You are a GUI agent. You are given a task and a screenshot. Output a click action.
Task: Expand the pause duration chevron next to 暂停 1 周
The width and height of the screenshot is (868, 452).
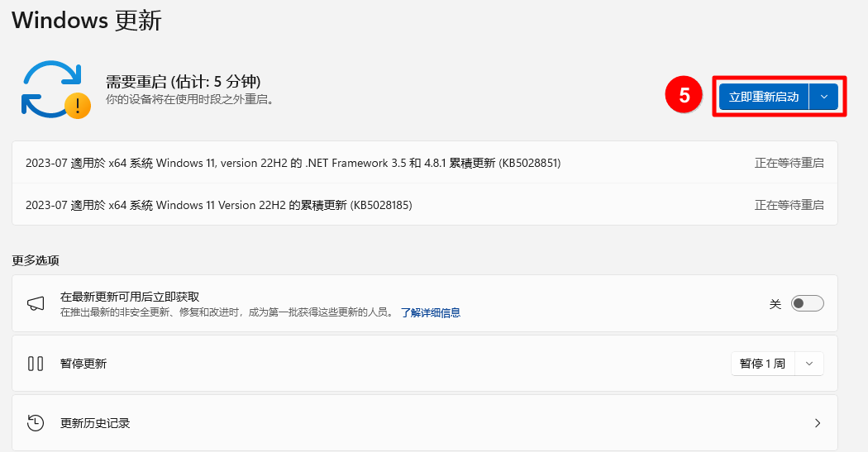809,364
